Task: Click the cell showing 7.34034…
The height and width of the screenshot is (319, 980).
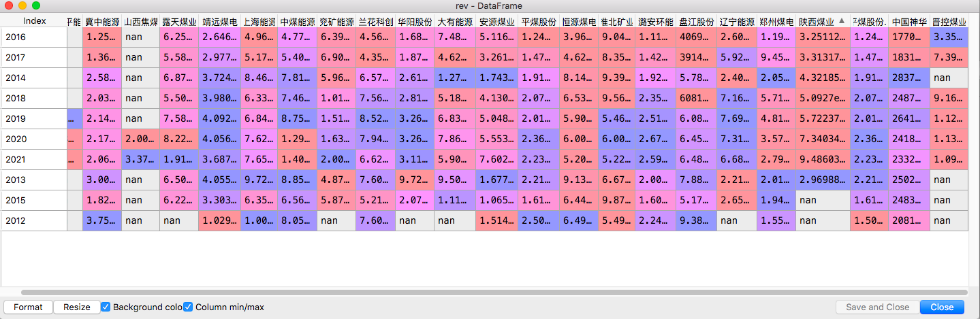Action: [x=823, y=139]
